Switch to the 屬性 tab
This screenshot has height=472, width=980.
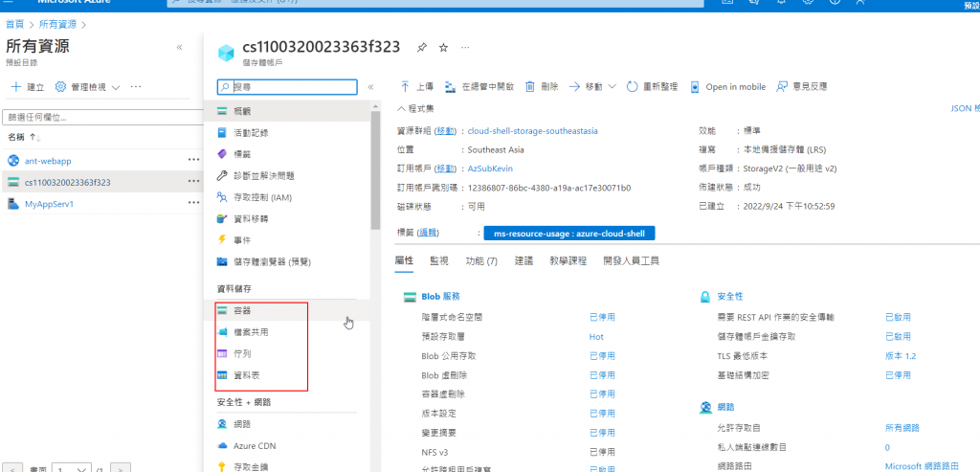point(405,261)
